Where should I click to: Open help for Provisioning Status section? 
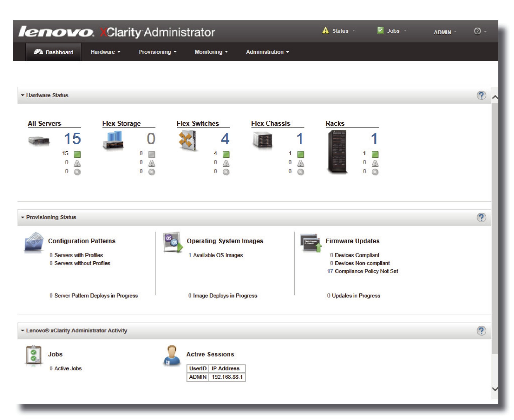pyautogui.click(x=481, y=217)
